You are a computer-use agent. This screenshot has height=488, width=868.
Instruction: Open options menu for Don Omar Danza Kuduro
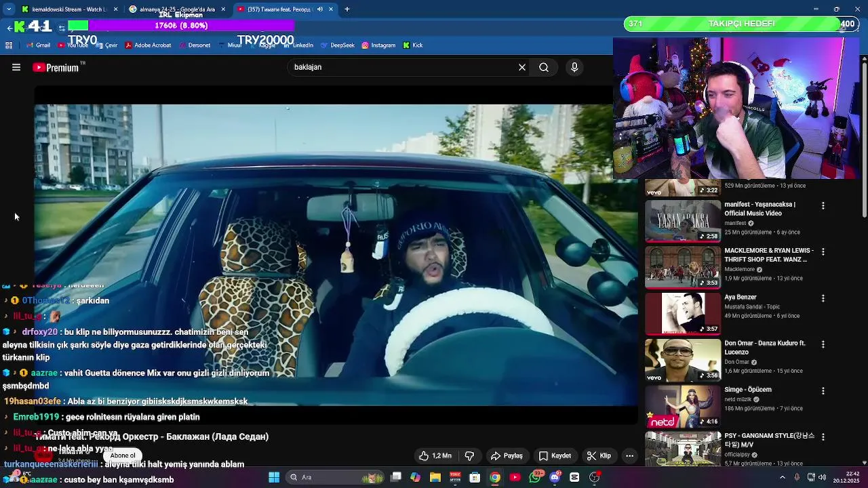[x=823, y=344]
